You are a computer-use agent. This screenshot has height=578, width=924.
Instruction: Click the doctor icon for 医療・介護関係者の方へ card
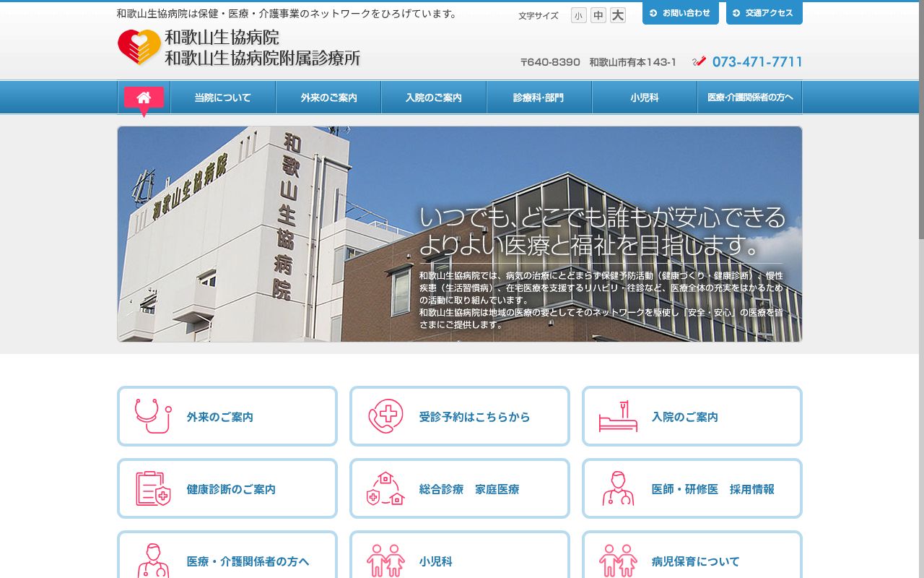tap(153, 561)
